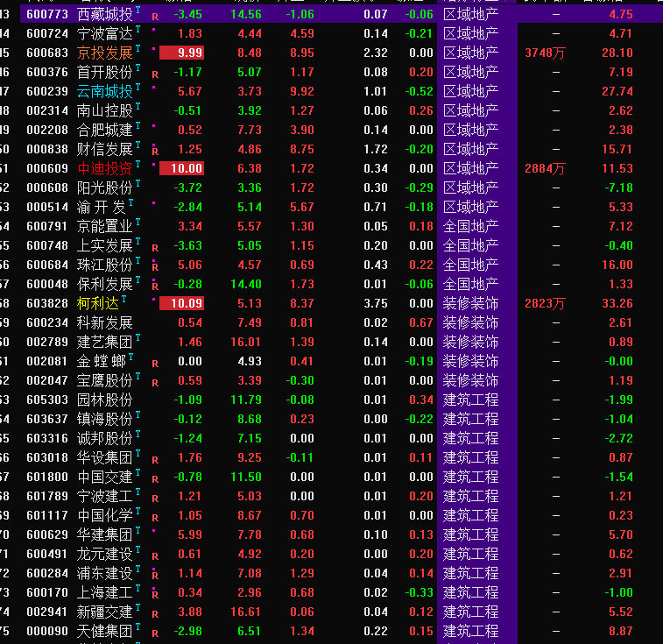Viewport: 663px width, 644px height.
Task: Click the 27.74 value in 云南城投 row
Action: [617, 91]
